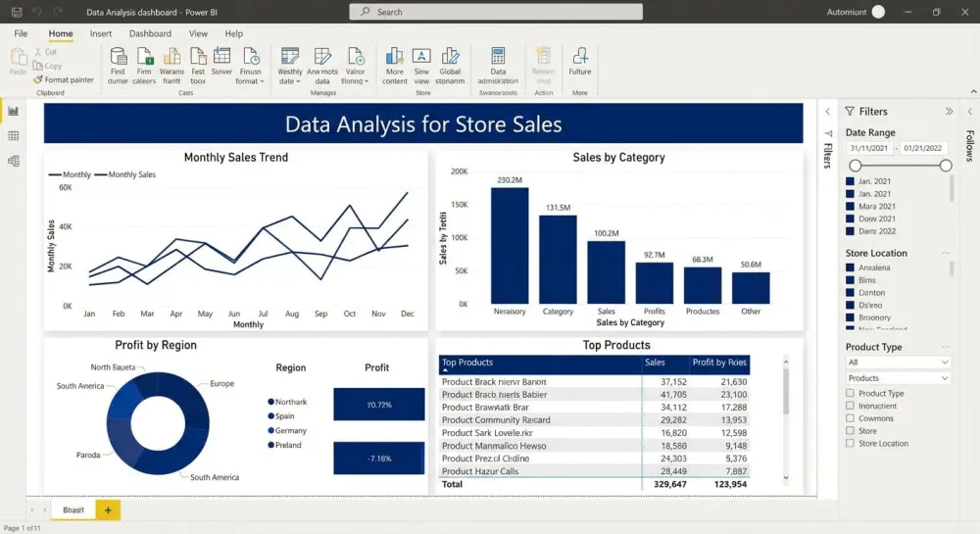Check the Cowmons checkbox
980x534 pixels.
click(x=850, y=417)
